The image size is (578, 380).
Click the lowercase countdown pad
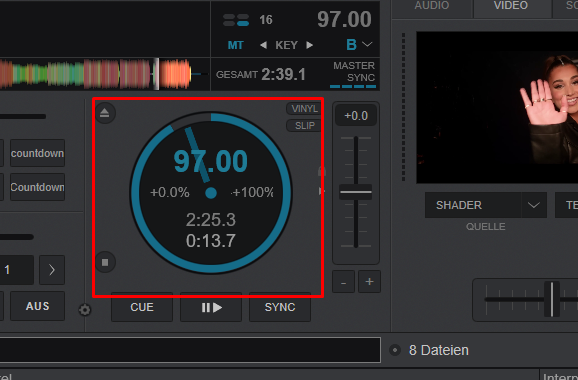[37, 153]
